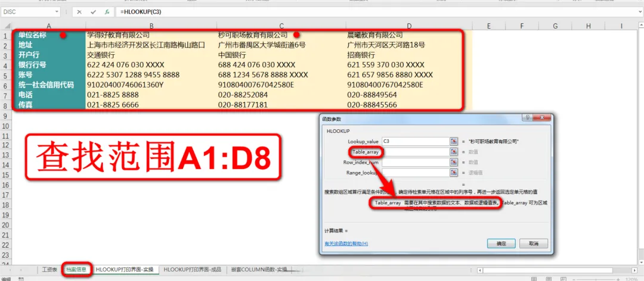Open the HLOOKUP打印界面-成品 sheet tab
644x281 pixels.
pos(192,270)
